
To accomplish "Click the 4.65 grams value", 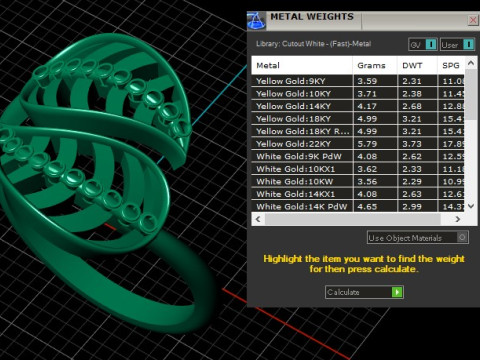I will pyautogui.click(x=367, y=207).
